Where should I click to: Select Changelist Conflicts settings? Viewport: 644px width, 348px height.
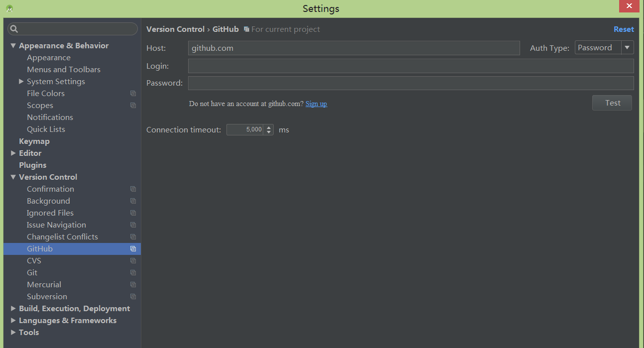[62, 237]
